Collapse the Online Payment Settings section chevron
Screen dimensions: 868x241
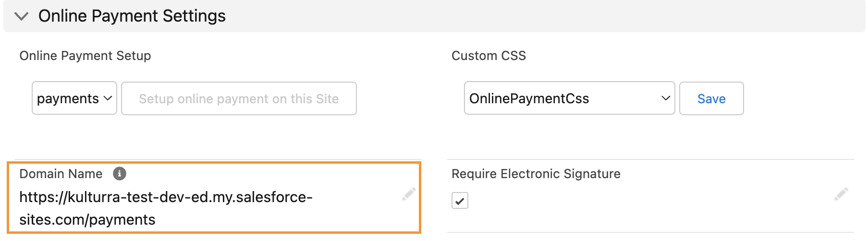tap(21, 16)
